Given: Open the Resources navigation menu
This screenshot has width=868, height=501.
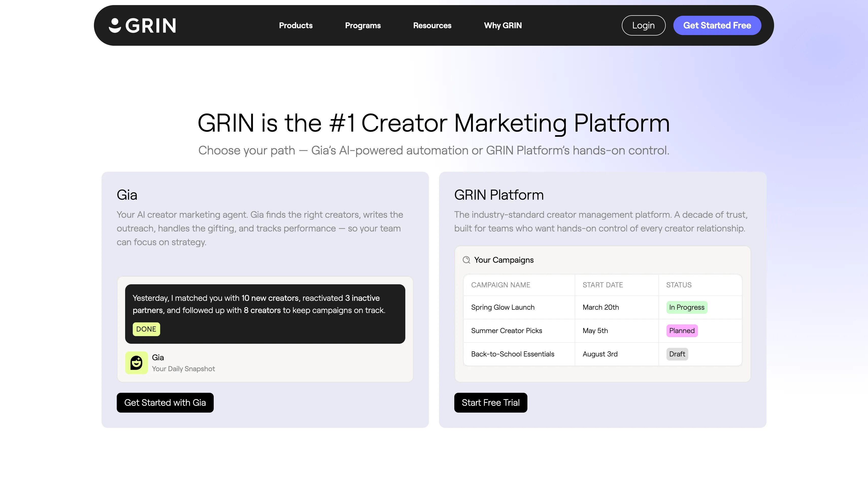Looking at the screenshot, I should coord(432,25).
